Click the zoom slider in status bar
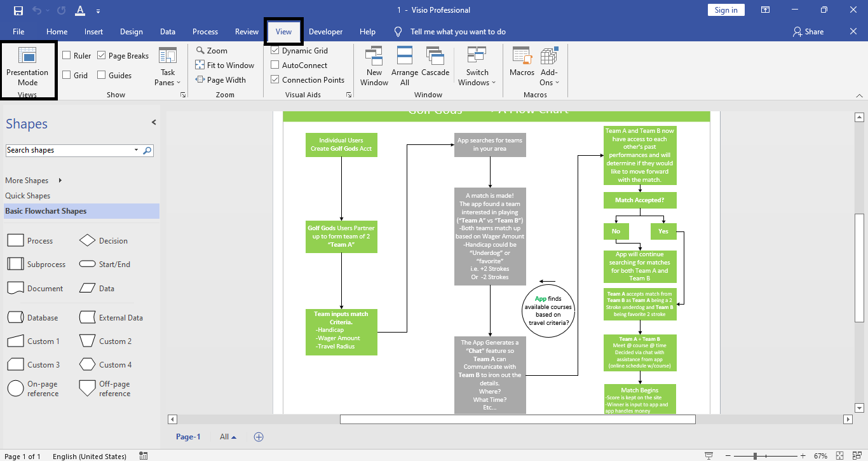The image size is (868, 461). pyautogui.click(x=766, y=456)
